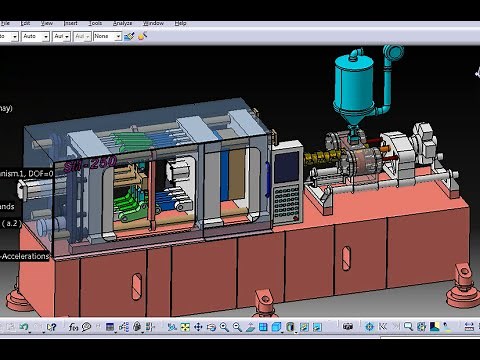
Task: Click the Multi-view grid icon
Action: pyautogui.click(x=263, y=327)
